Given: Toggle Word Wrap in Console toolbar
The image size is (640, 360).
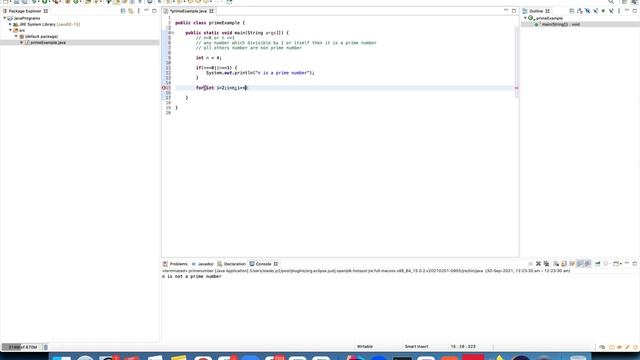Looking at the screenshot, I should (x=572, y=264).
